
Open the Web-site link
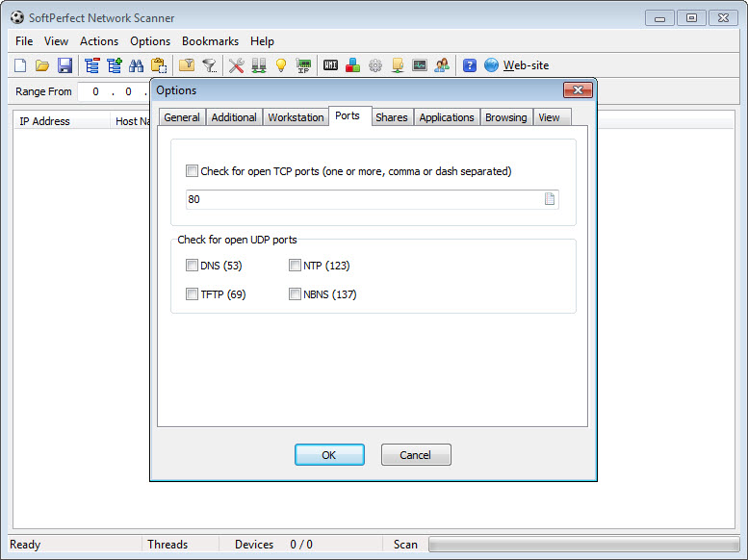[x=526, y=65]
